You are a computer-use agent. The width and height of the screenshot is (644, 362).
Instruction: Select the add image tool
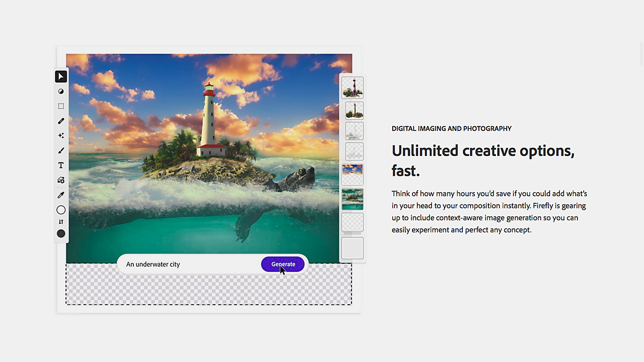tap(61, 180)
